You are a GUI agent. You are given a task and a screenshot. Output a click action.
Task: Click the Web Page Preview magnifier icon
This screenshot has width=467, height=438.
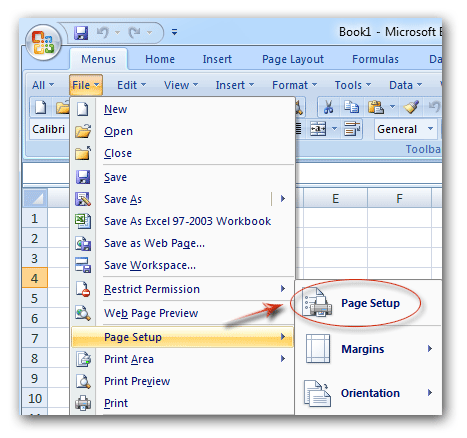[x=83, y=313]
